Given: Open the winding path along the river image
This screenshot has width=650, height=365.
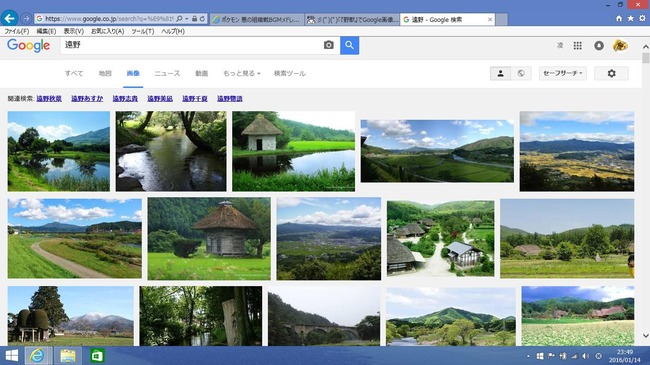Looking at the screenshot, I should point(75,238).
